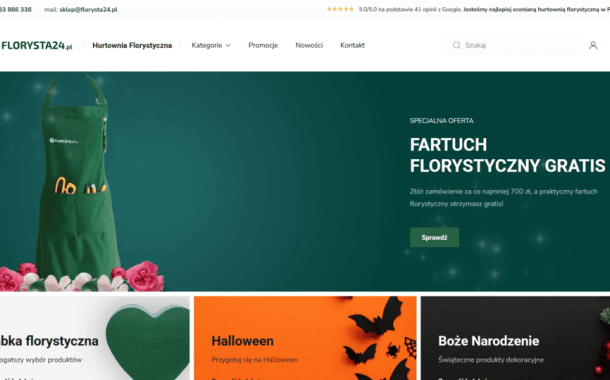Open the user account icon
This screenshot has width=610, height=380.
pyautogui.click(x=592, y=46)
